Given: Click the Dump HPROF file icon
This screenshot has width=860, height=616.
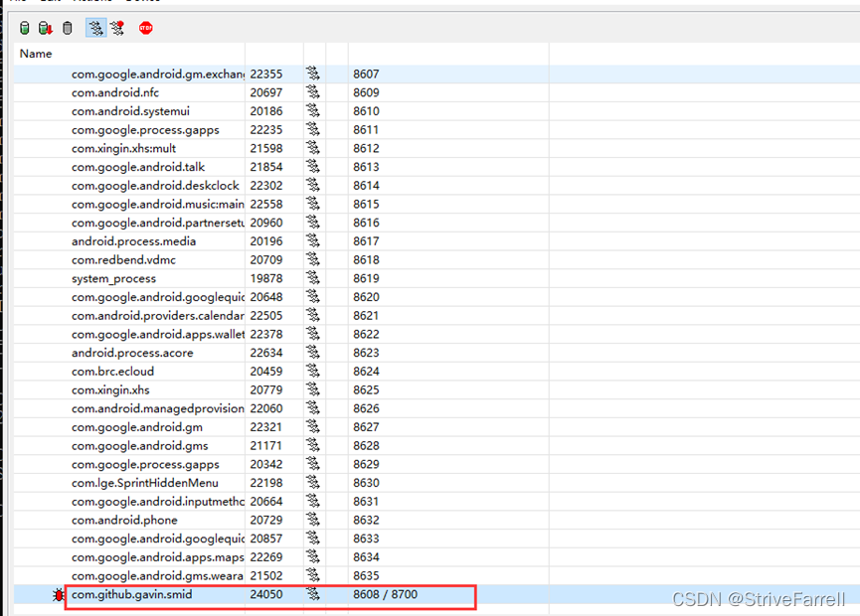Looking at the screenshot, I should [x=46, y=28].
